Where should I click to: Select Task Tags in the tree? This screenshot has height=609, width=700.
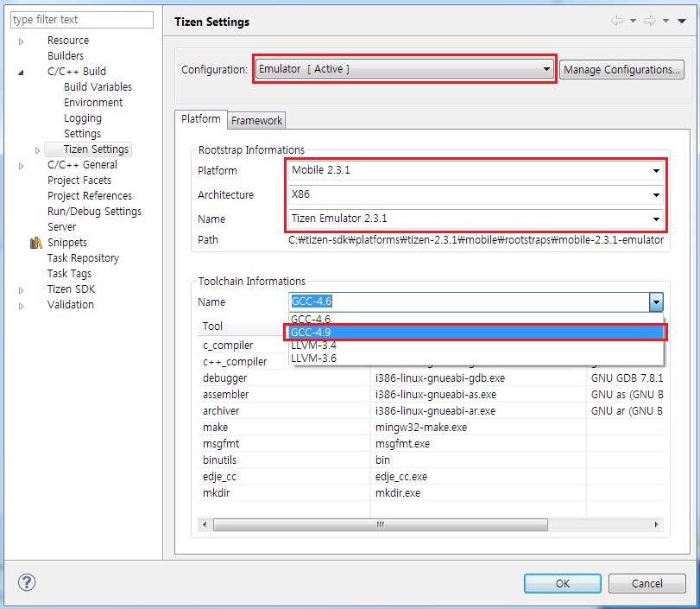click(69, 274)
